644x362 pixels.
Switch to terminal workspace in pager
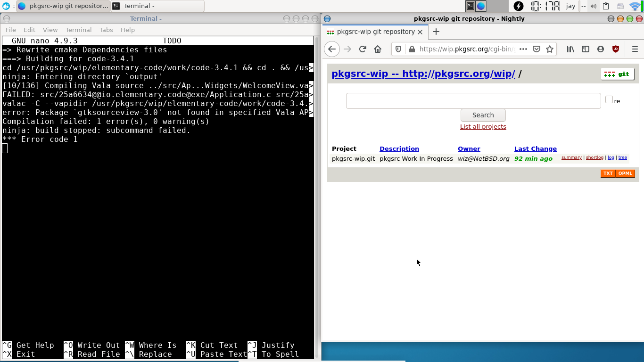[471, 6]
